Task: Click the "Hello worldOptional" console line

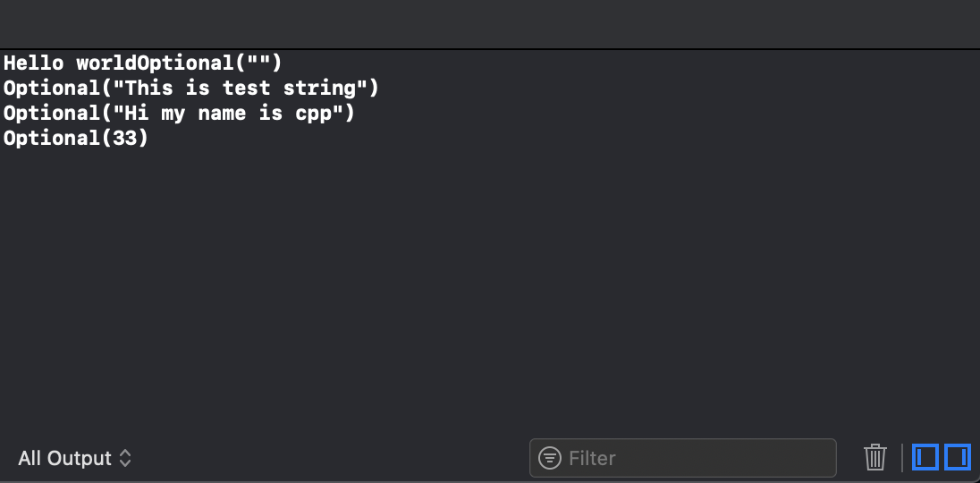Action: pos(142,64)
